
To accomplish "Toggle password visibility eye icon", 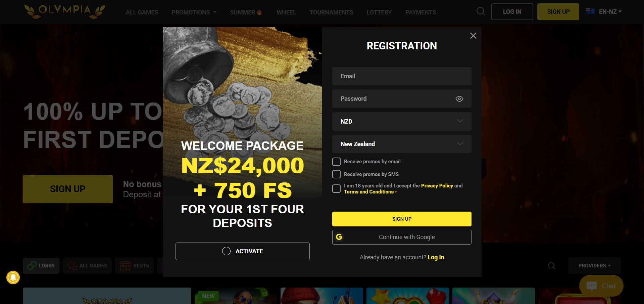I will point(459,99).
